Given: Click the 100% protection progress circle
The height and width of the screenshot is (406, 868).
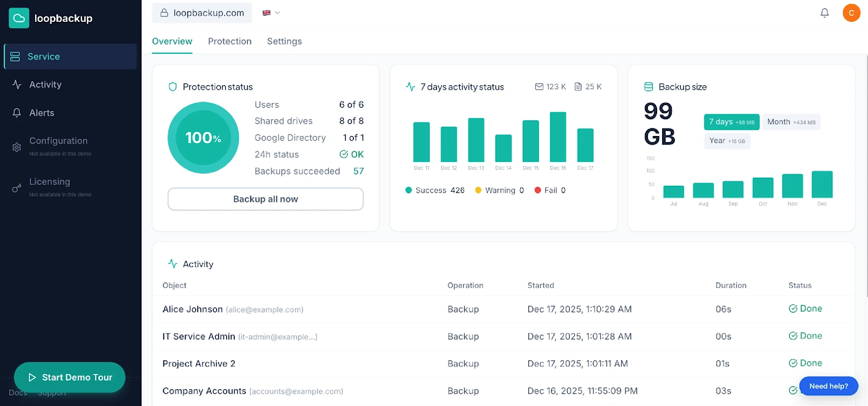Looking at the screenshot, I should point(203,138).
